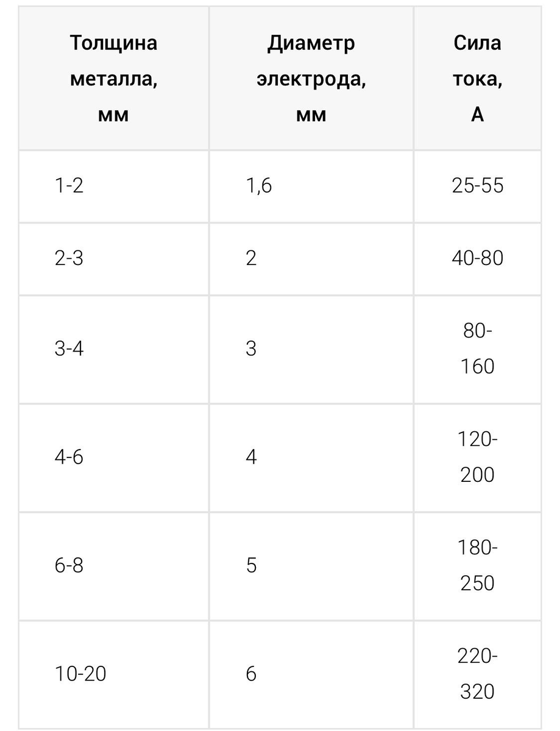Click the 120-200 current cell

pyautogui.click(x=477, y=457)
